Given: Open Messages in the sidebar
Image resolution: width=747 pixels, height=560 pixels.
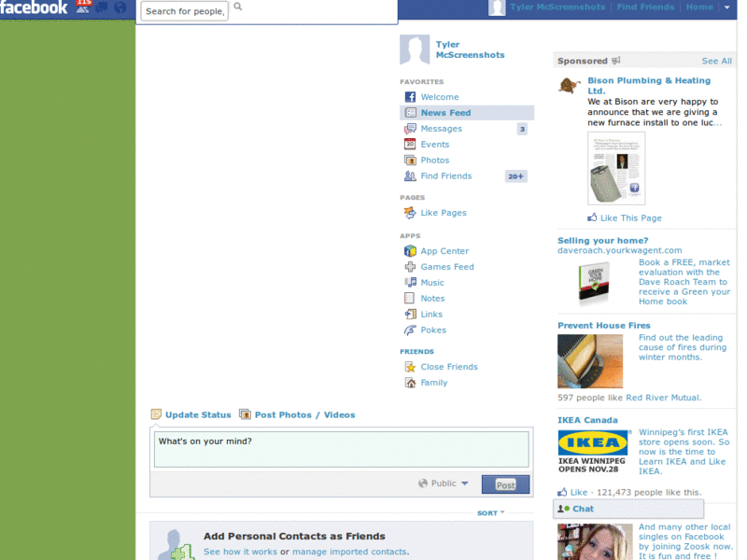Looking at the screenshot, I should tap(441, 129).
